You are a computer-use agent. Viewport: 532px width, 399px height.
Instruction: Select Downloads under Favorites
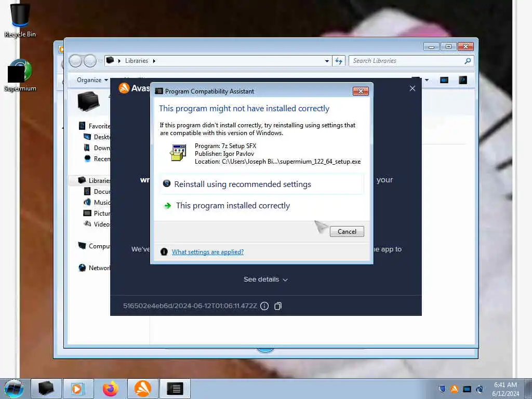[x=97, y=148]
